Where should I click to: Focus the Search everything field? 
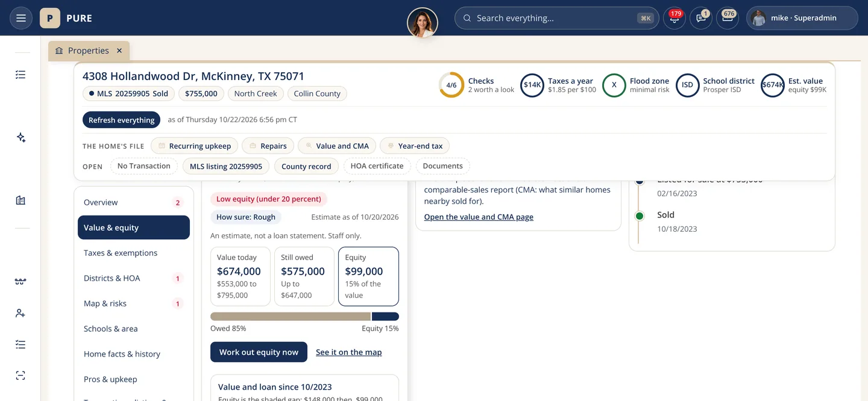point(556,18)
